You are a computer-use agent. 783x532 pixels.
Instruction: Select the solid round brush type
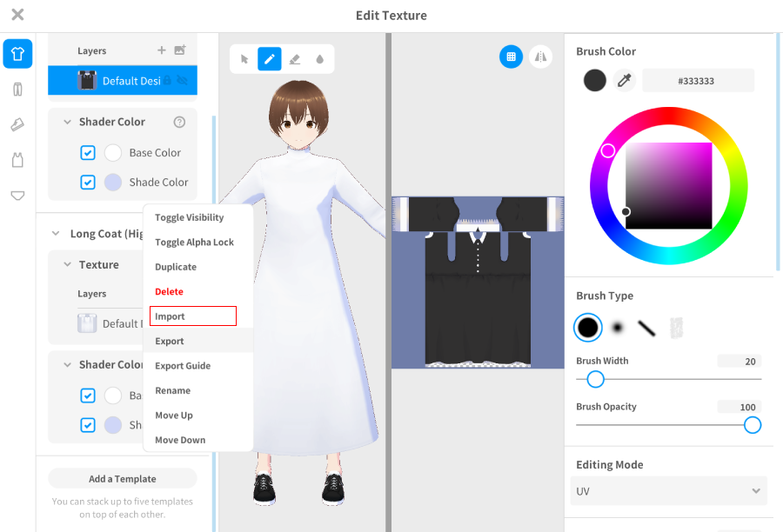588,327
